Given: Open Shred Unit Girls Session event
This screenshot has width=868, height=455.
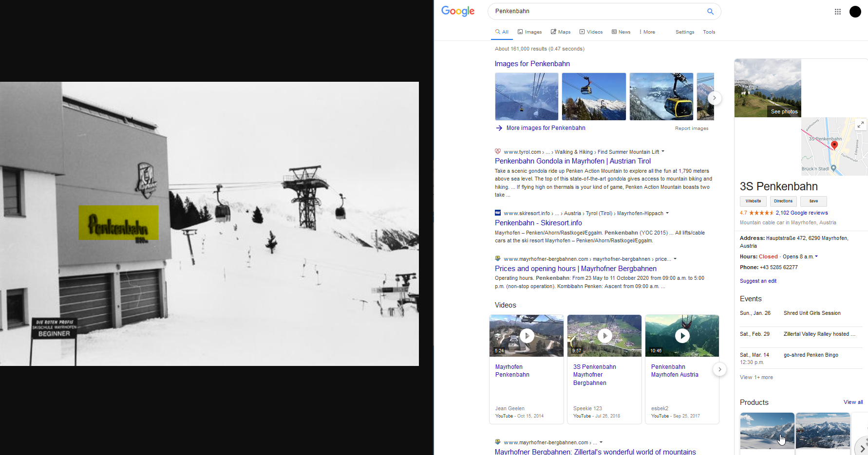Looking at the screenshot, I should point(812,313).
